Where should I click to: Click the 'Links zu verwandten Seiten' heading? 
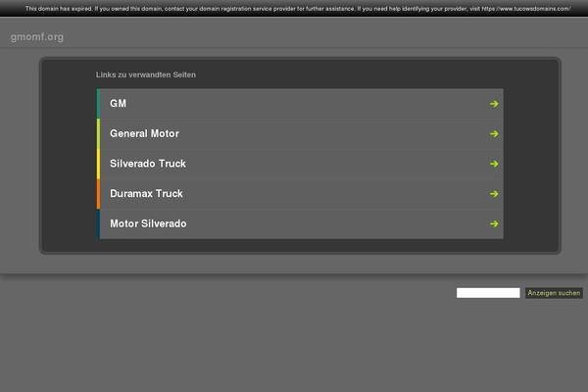[x=145, y=74]
